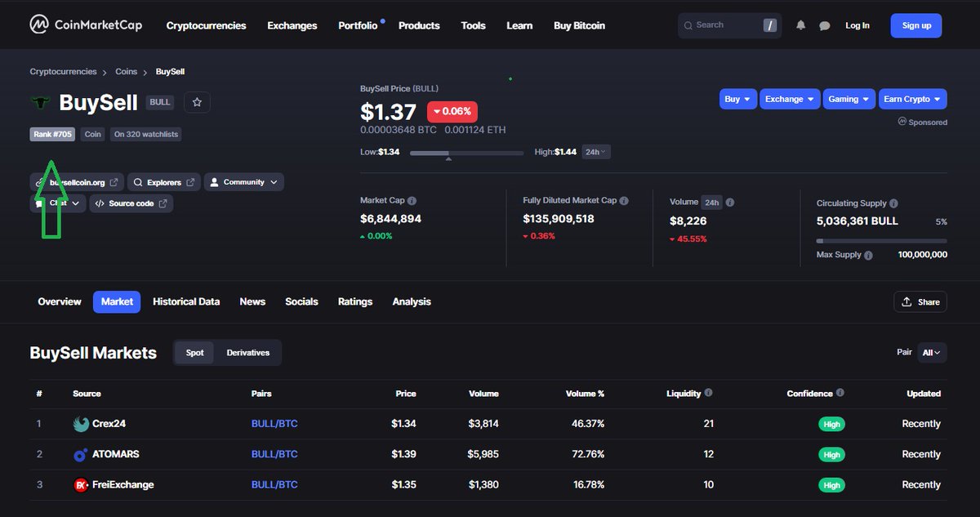Add BuySell to watchlist with star icon
980x517 pixels.
(197, 102)
